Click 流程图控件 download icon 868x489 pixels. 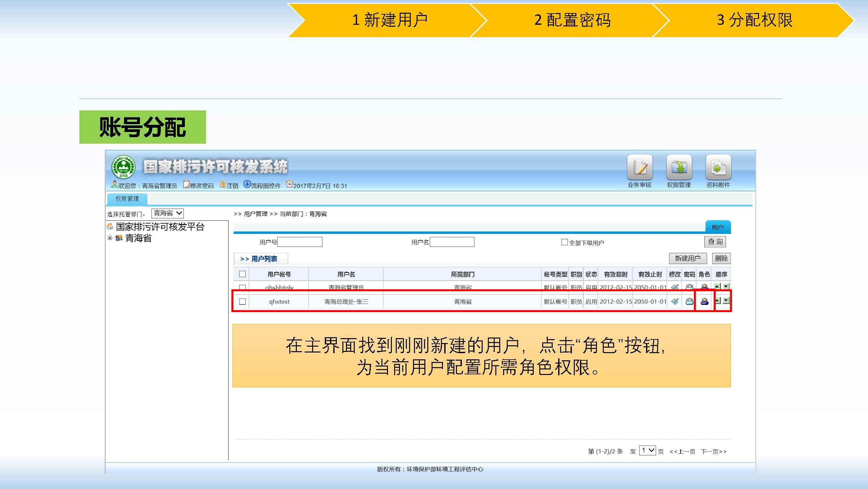tap(247, 184)
